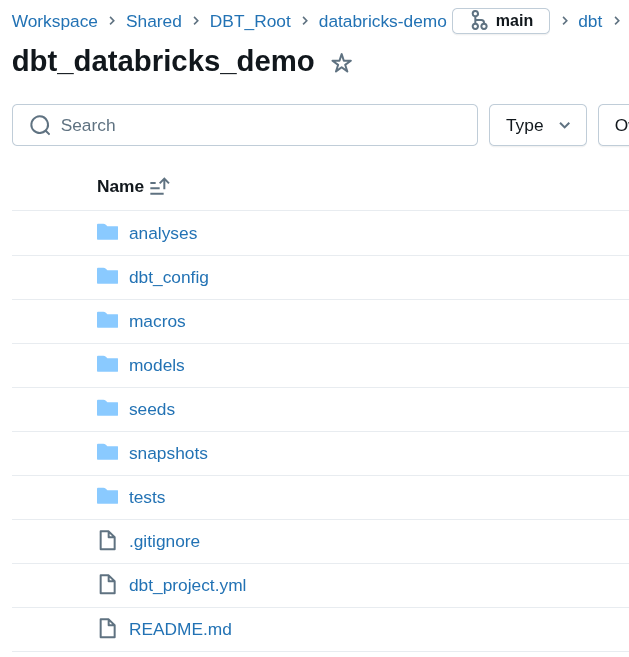Click the folder icon next to analyses

tap(107, 232)
